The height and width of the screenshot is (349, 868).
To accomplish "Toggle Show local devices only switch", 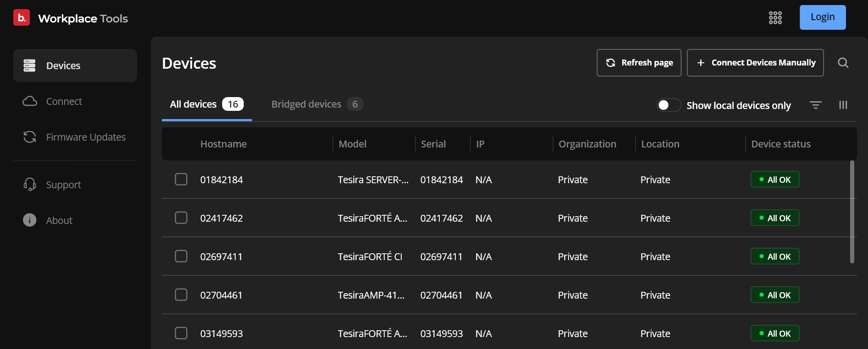I will pos(669,105).
